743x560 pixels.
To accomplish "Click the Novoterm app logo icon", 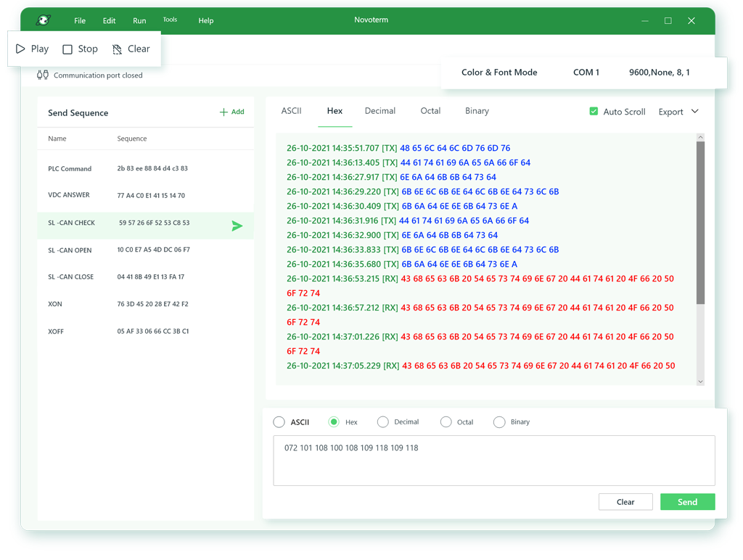I will coord(44,20).
